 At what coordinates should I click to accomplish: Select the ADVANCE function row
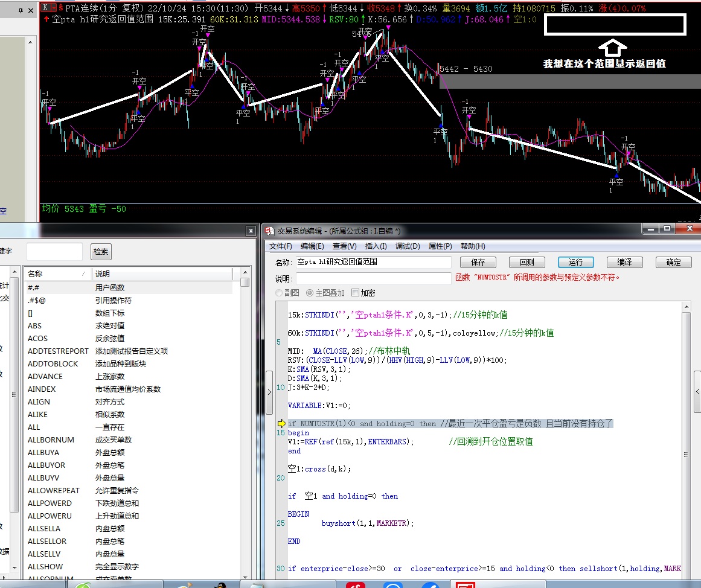coord(129,377)
